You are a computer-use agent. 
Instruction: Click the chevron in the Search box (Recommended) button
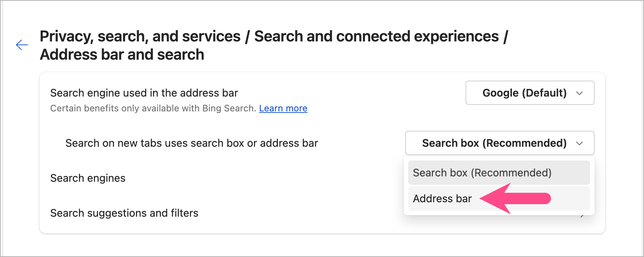pos(579,143)
